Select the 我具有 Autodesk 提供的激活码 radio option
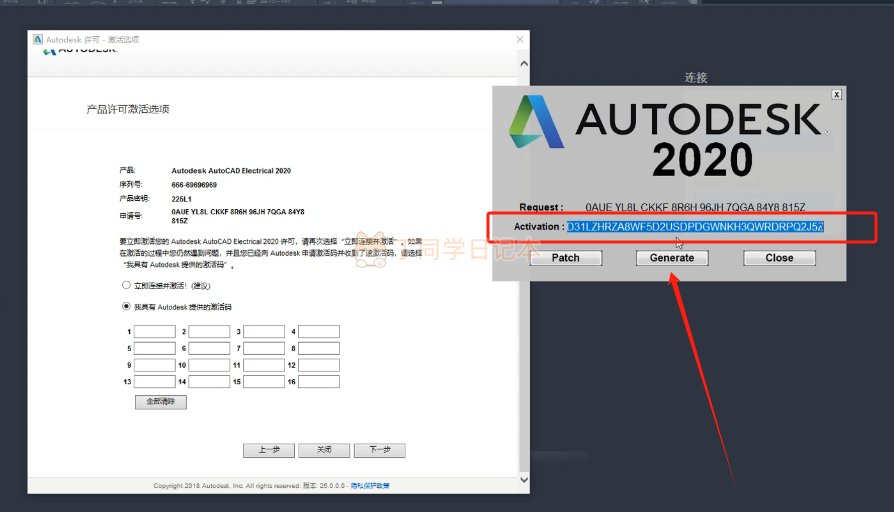 coord(126,306)
